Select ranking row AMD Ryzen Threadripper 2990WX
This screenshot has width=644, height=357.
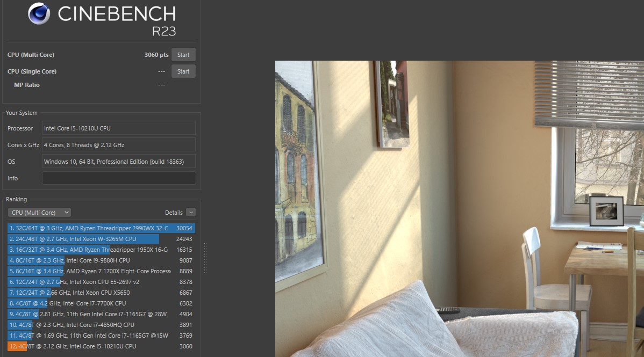(x=101, y=228)
